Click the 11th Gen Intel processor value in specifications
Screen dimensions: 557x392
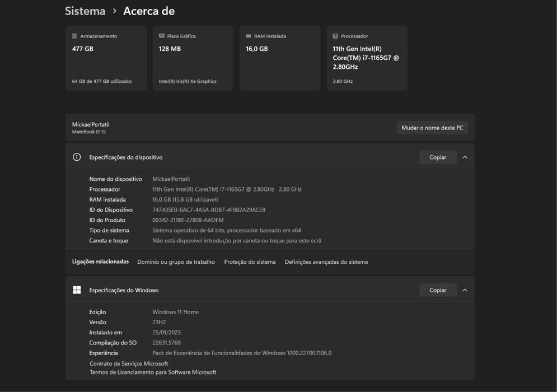pyautogui.click(x=227, y=189)
